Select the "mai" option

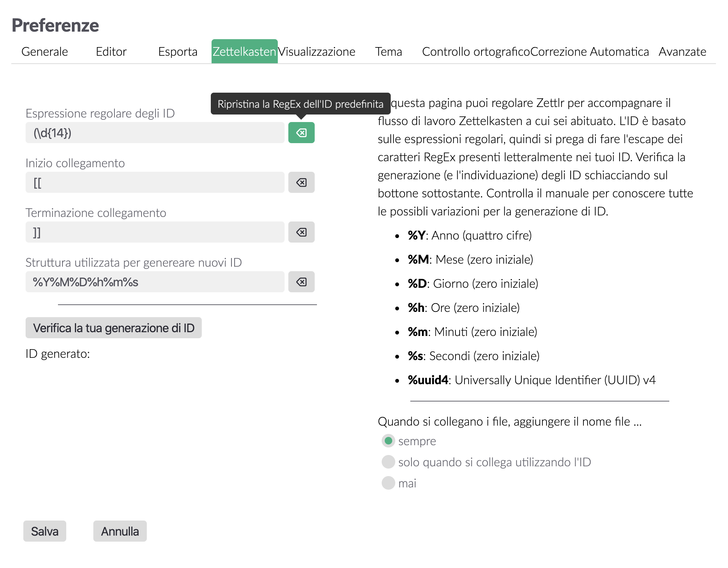point(388,483)
